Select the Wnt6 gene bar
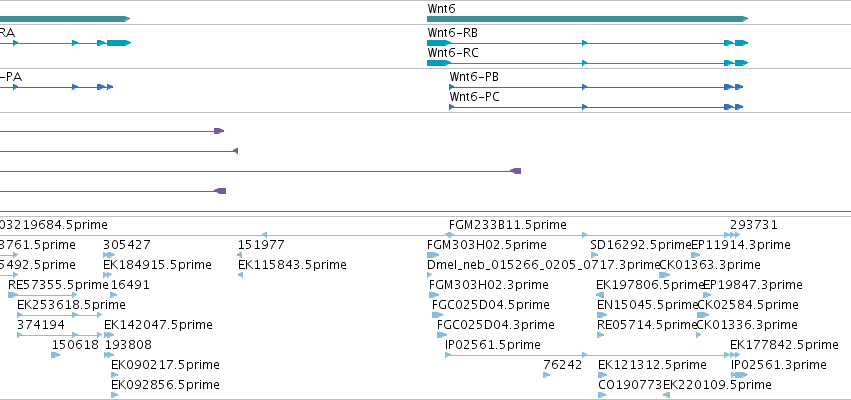Viewport: 851px width, 400px height. point(587,19)
